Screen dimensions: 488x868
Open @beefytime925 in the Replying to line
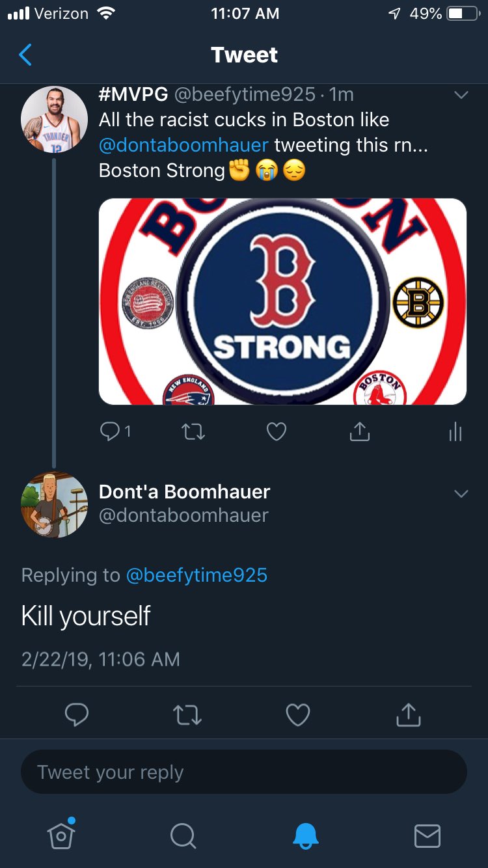pyautogui.click(x=196, y=575)
